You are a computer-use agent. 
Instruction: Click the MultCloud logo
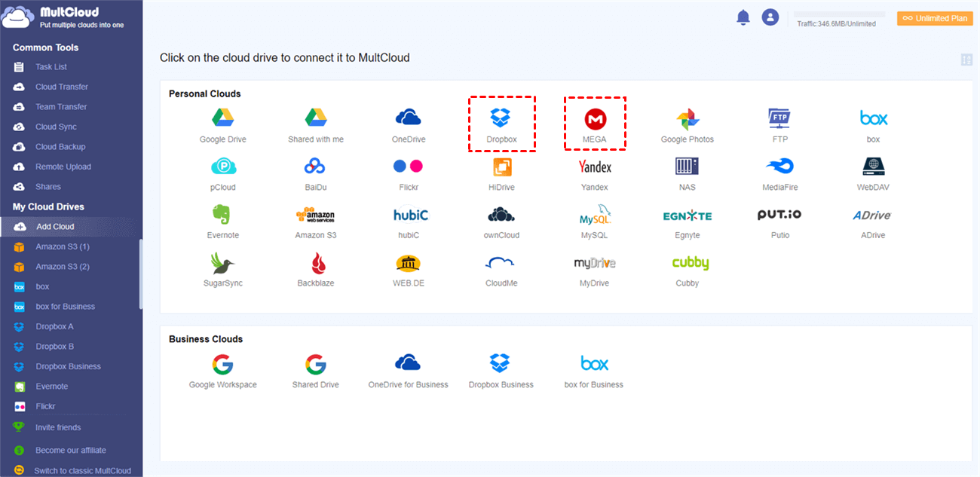tap(64, 17)
